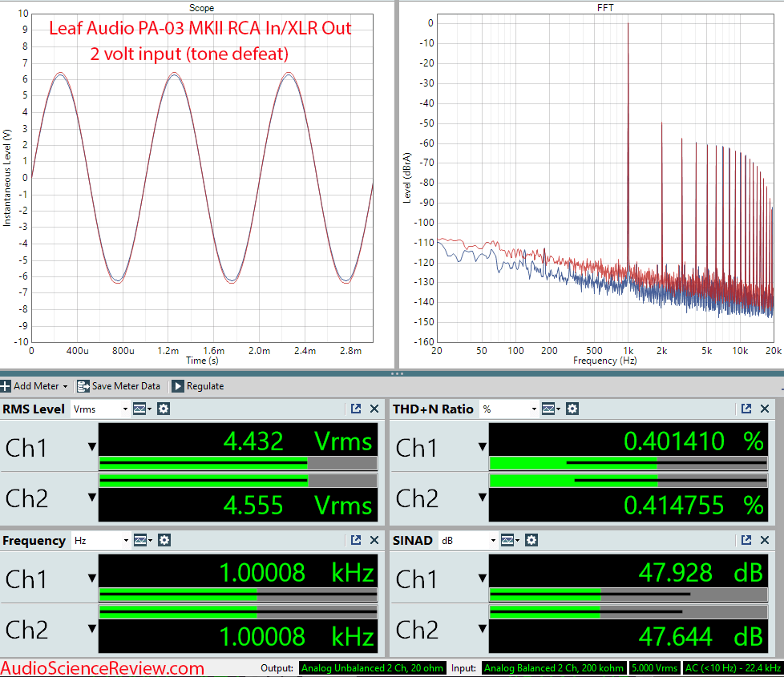Image resolution: width=784 pixels, height=677 pixels.
Task: Pop out the SINAD meter
Action: 746,540
